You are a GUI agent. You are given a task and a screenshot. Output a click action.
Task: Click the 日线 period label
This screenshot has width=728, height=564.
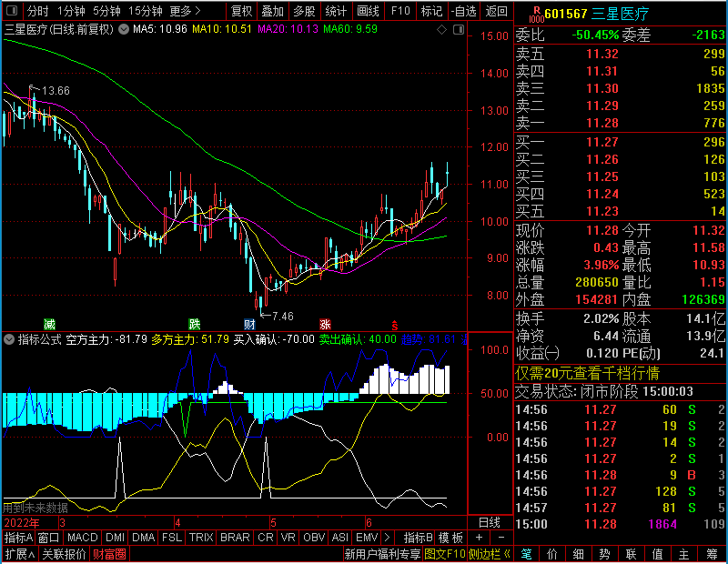click(x=490, y=523)
